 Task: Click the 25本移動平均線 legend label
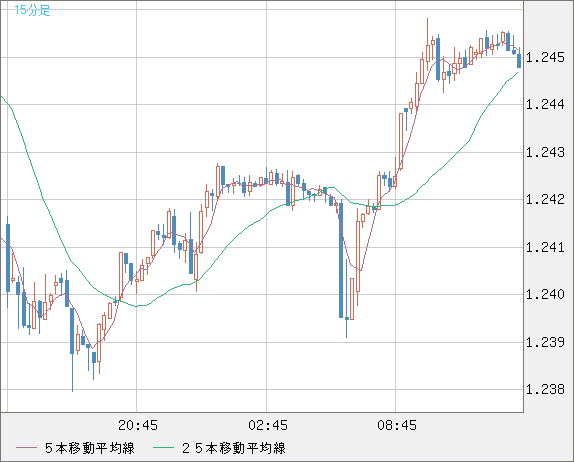[x=234, y=448]
